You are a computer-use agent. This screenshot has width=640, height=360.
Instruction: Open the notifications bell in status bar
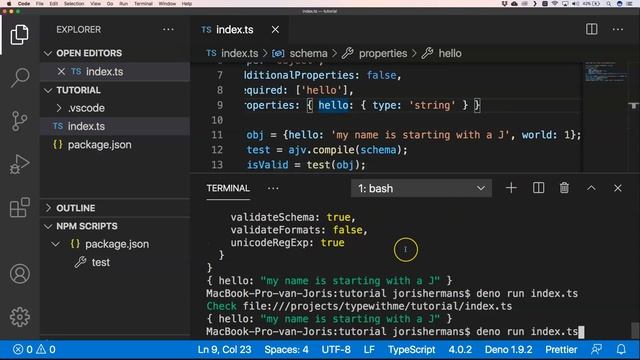(621, 349)
